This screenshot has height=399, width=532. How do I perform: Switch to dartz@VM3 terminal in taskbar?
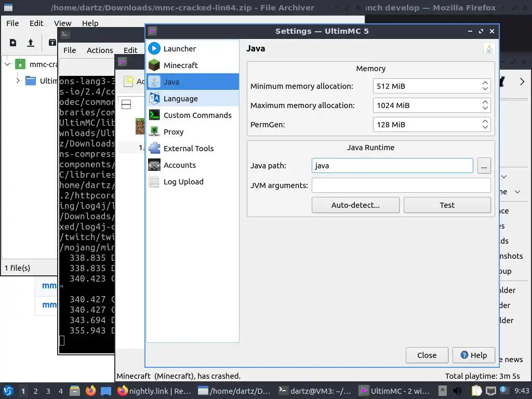pos(314,391)
